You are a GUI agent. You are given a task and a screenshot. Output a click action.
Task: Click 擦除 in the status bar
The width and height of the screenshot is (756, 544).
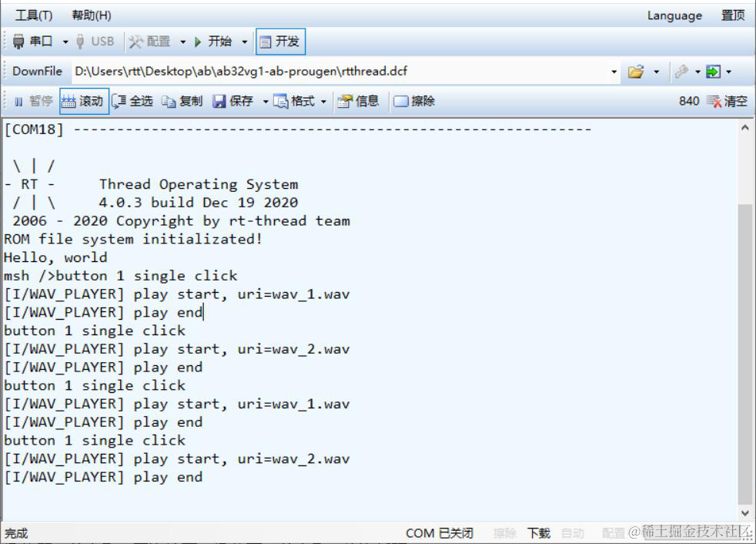pyautogui.click(x=505, y=533)
